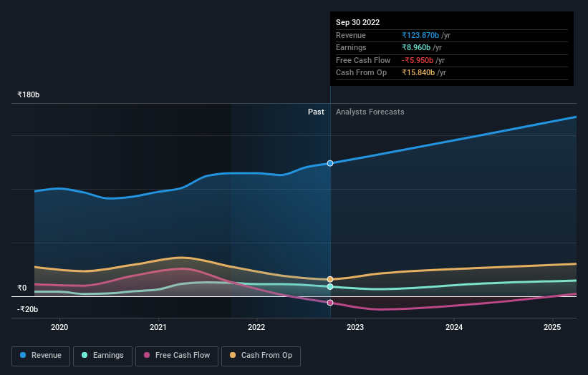Click the pink Free Cash Flow data point
This screenshot has height=375, width=588.
pos(330,303)
